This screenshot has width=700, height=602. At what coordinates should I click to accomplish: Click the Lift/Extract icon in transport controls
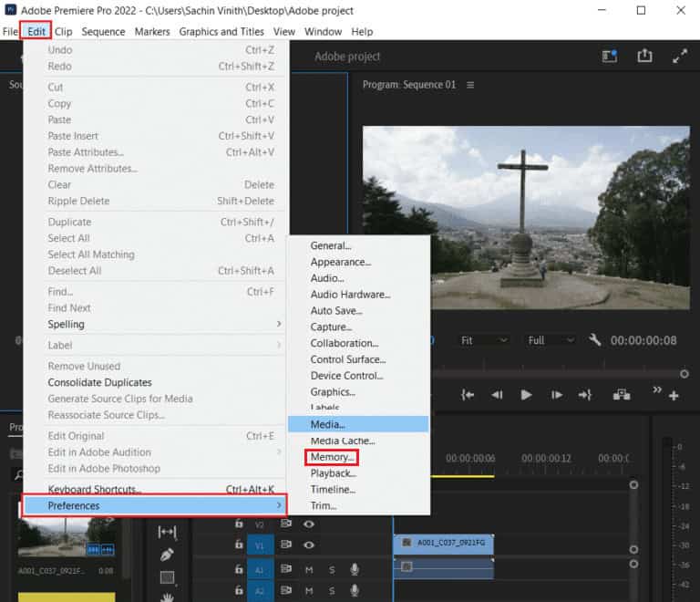622,395
